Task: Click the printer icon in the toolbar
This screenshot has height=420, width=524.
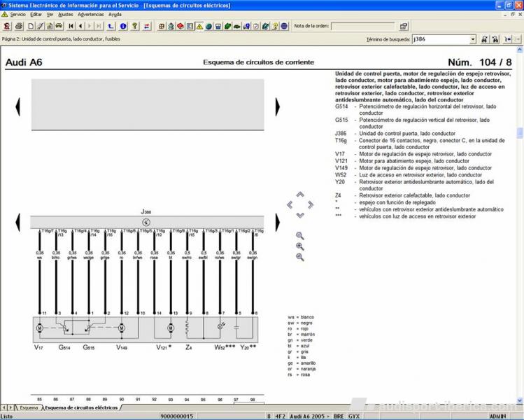Action: click(x=19, y=26)
